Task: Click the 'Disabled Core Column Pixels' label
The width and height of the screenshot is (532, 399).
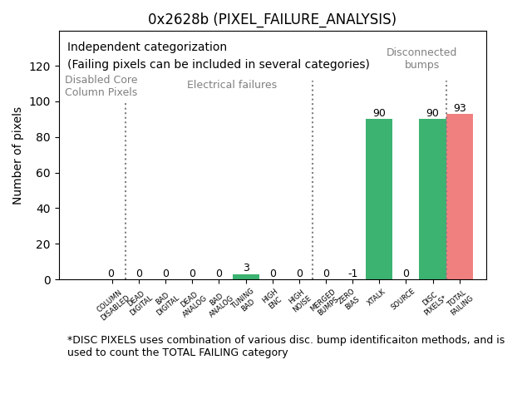Action: tap(101, 86)
